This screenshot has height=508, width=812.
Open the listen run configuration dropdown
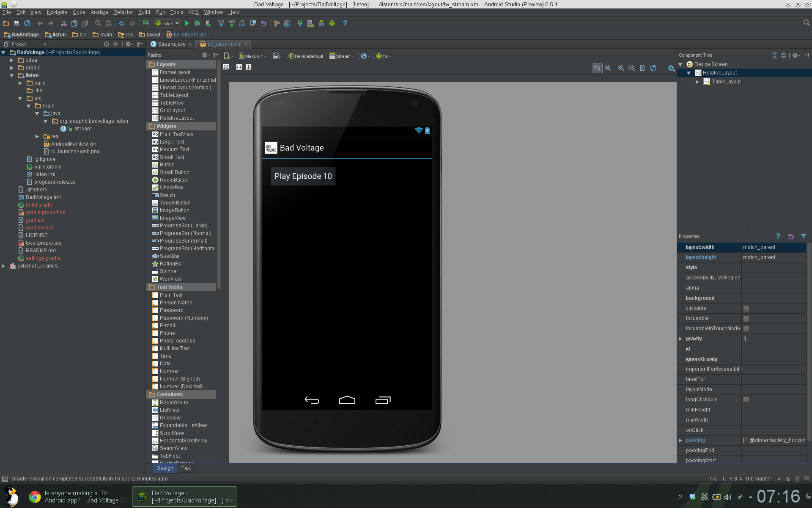(167, 23)
